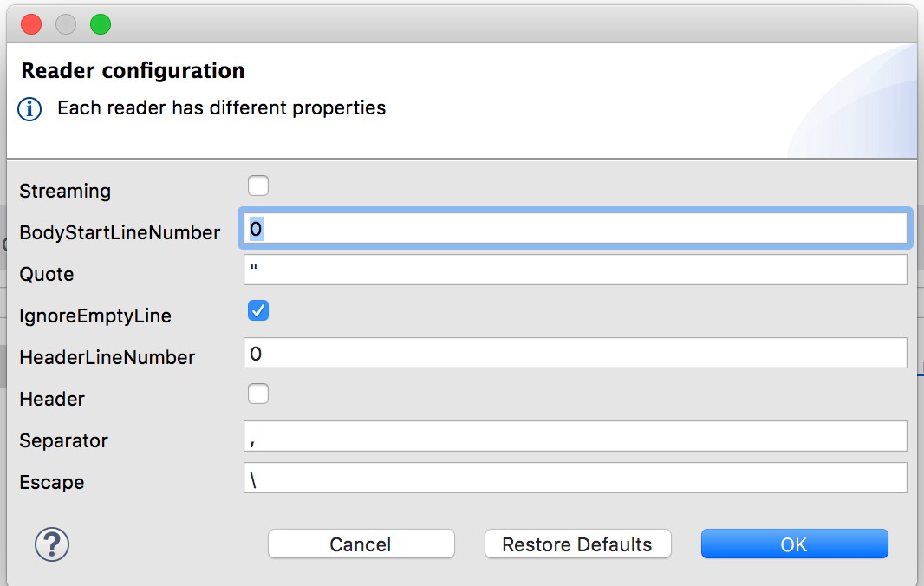
Task: Close the dialog with the red button
Action: (x=31, y=24)
